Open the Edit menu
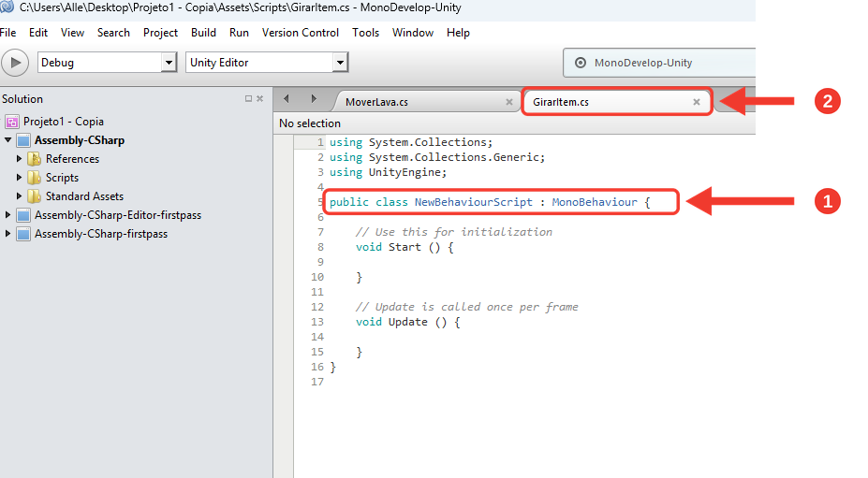 pos(38,33)
